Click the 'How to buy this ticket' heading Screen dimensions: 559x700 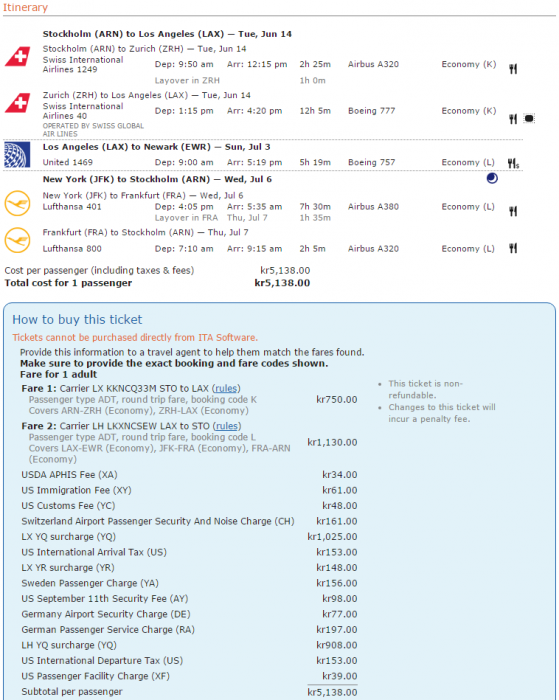coord(77,320)
